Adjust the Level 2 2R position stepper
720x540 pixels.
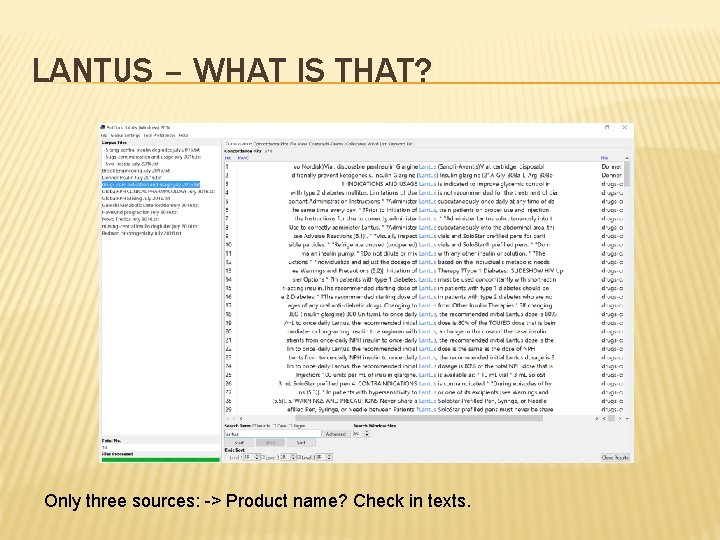point(293,457)
